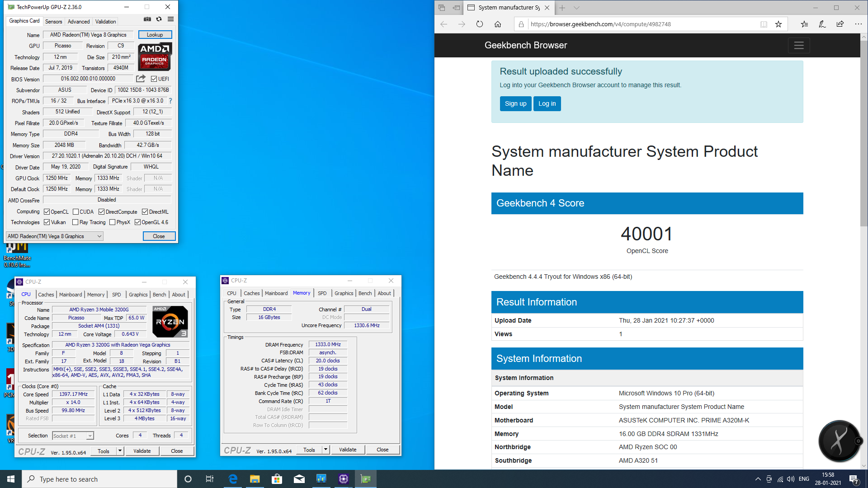868x488 pixels.
Task: Click Sign up on Geekbench page
Action: click(x=515, y=103)
